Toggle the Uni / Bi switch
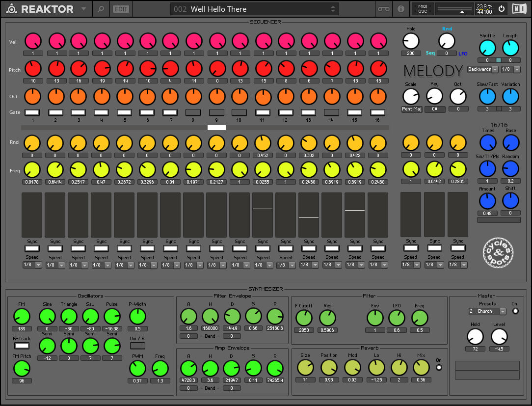Screen dimensions: 532x406 (x=137, y=346)
